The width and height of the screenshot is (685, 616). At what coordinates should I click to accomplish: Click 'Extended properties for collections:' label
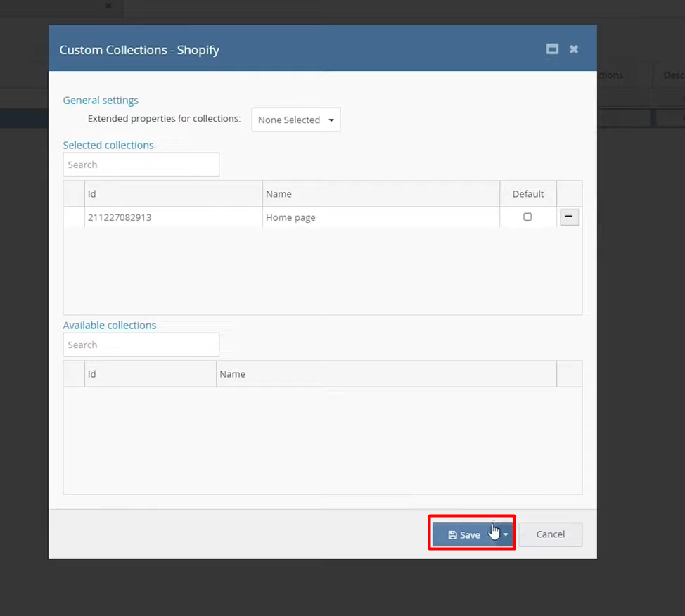click(165, 118)
